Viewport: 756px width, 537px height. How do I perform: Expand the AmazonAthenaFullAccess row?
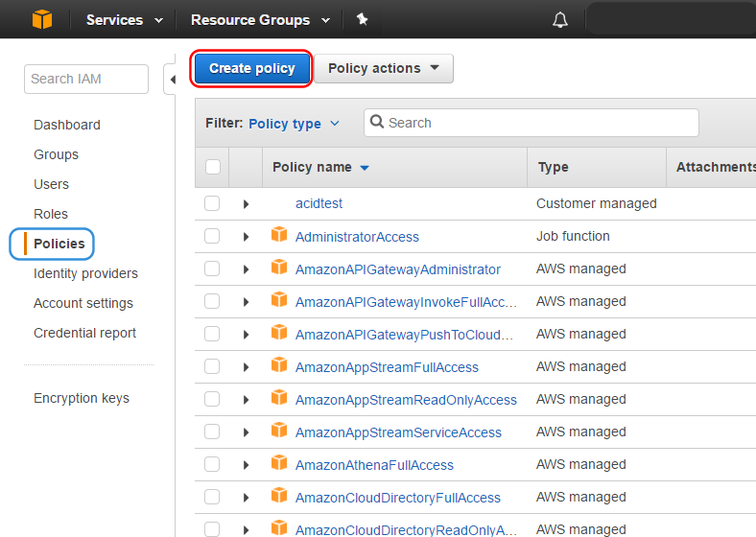[246, 465]
